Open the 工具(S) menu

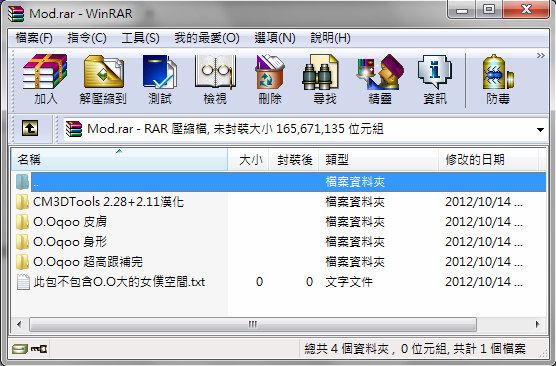(x=140, y=38)
